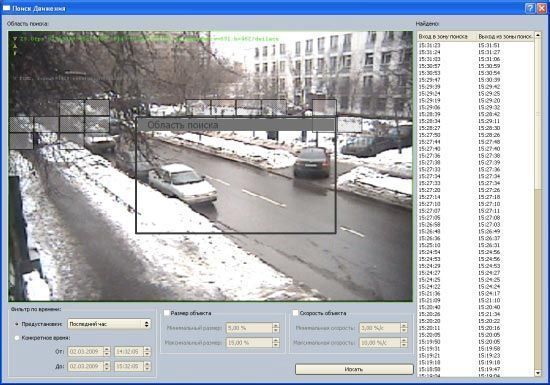Enable the Размер объекта checkbox

[166, 313]
